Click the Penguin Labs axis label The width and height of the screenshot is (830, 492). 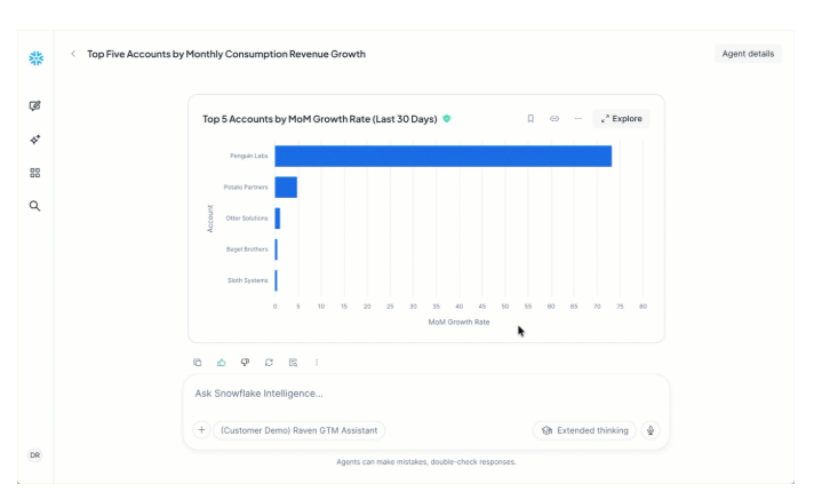tap(249, 156)
